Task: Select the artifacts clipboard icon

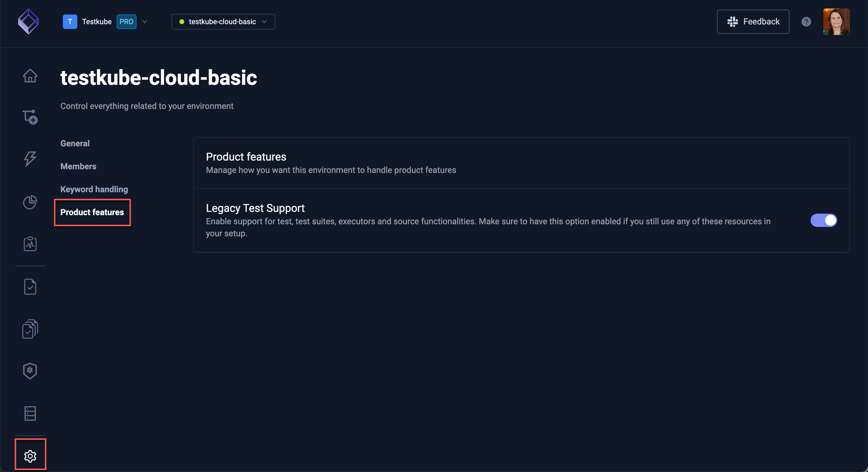Action: [x=30, y=244]
